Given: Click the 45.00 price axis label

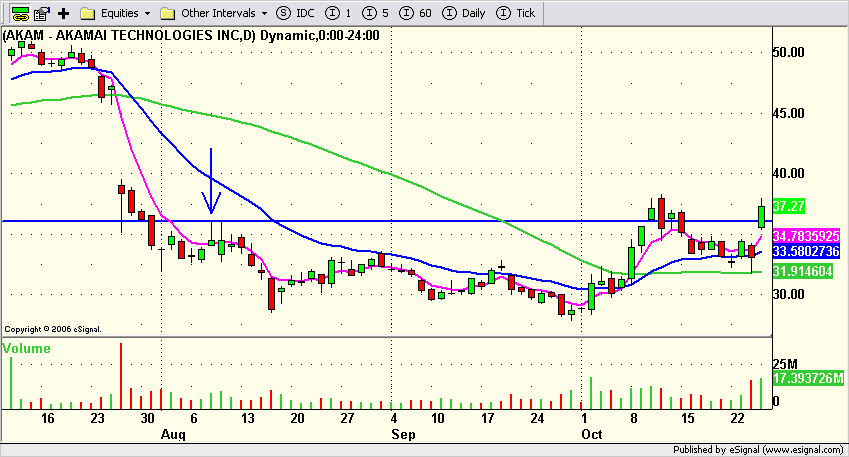Looking at the screenshot, I should click(x=788, y=113).
